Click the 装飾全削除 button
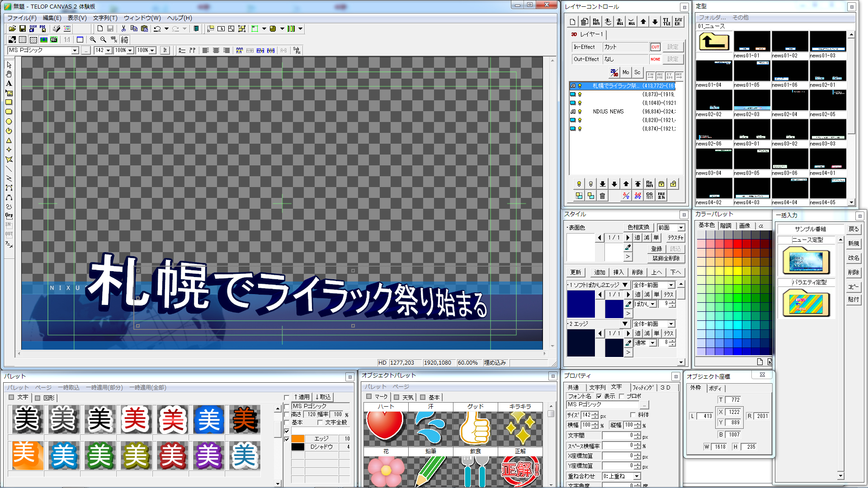The height and width of the screenshot is (488, 868). tap(666, 258)
